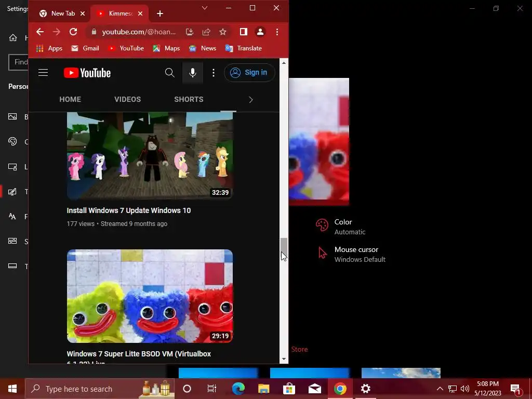
Task: Reload the YouTube page
Action: pos(73,32)
